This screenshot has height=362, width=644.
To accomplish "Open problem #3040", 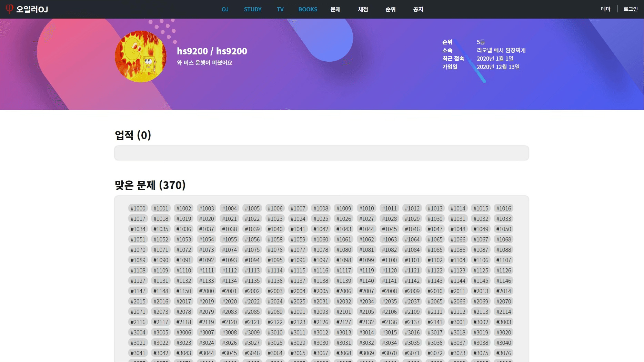I will 504,343.
